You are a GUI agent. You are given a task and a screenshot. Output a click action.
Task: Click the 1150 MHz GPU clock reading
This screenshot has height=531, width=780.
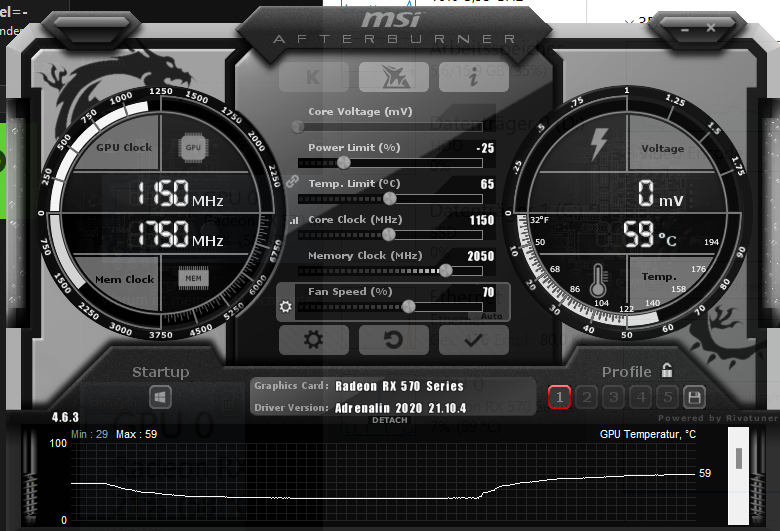pos(180,193)
